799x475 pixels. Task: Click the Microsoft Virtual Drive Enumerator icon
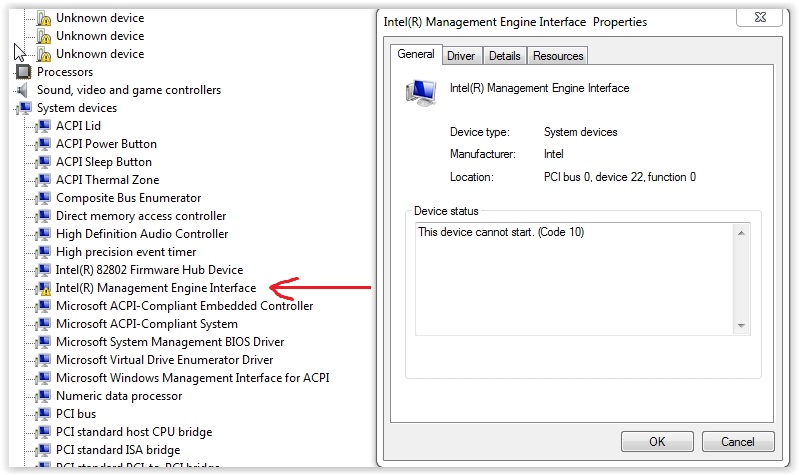[x=44, y=360]
